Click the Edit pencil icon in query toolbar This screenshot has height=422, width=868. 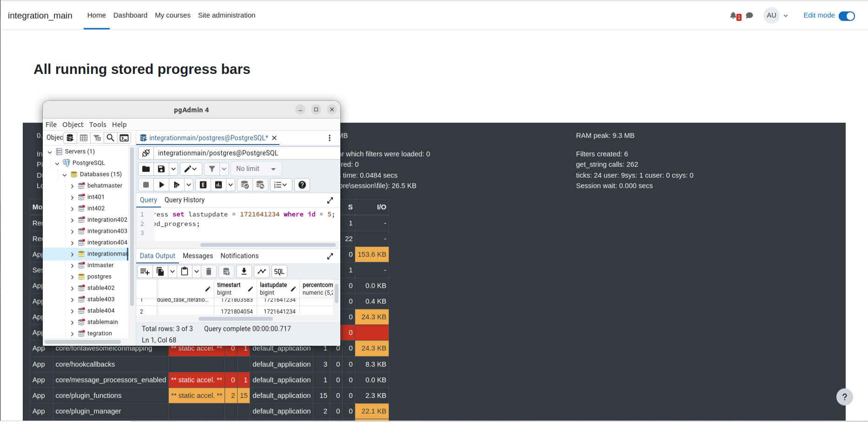click(x=191, y=169)
